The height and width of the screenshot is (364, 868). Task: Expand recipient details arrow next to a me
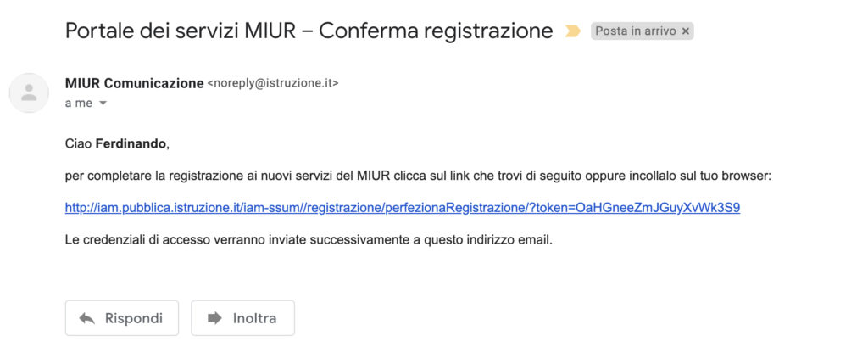pyautogui.click(x=102, y=104)
